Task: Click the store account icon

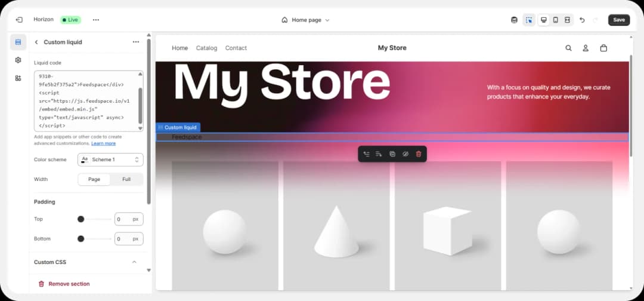Action: click(x=586, y=48)
